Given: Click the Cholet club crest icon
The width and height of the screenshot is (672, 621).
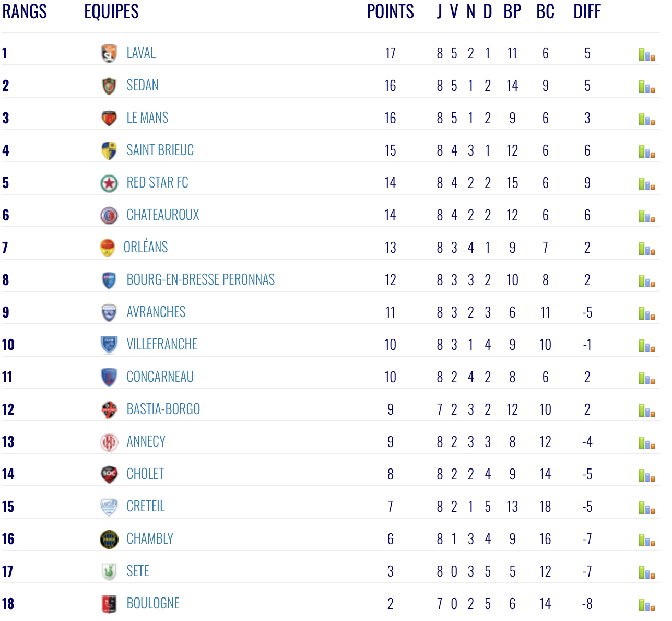Looking at the screenshot, I should (109, 474).
